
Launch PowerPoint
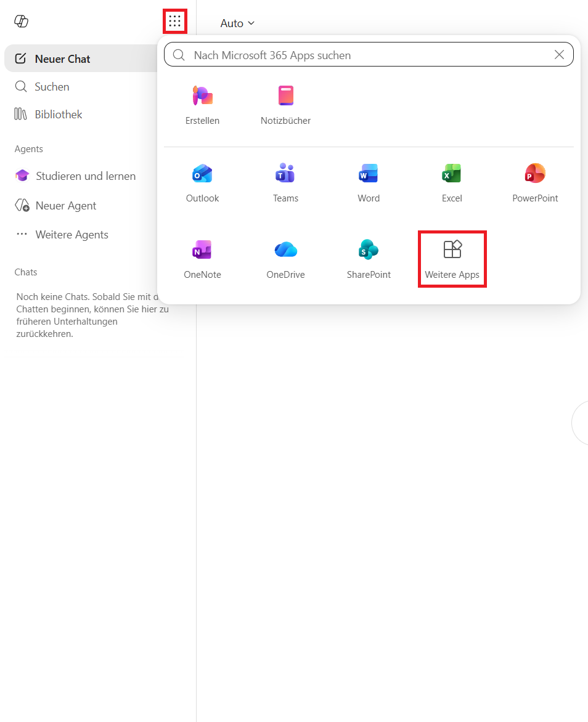coord(535,183)
